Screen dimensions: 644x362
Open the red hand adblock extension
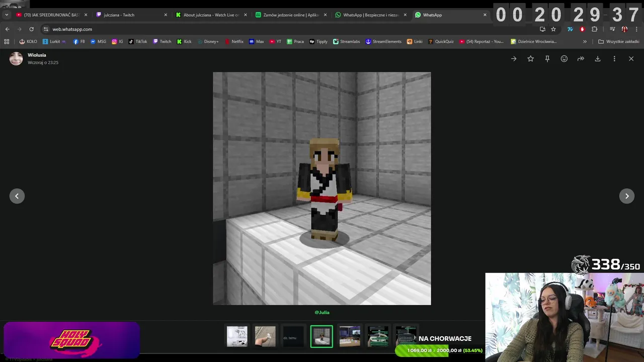pos(583,29)
